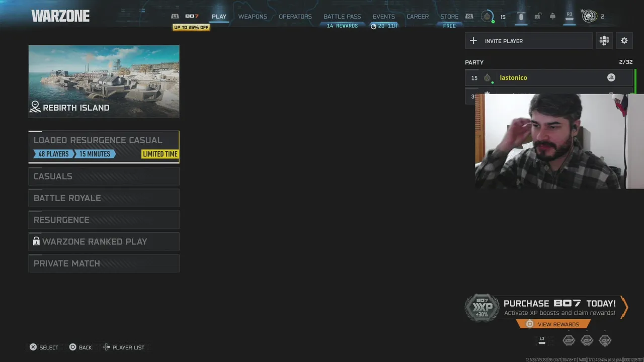Click the L1 bumper icon
Image resolution: width=644 pixels, height=362 pixels.
[175, 17]
